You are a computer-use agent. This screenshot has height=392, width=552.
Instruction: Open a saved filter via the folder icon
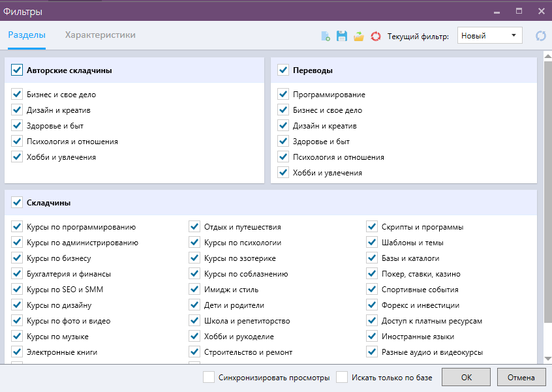pyautogui.click(x=358, y=37)
